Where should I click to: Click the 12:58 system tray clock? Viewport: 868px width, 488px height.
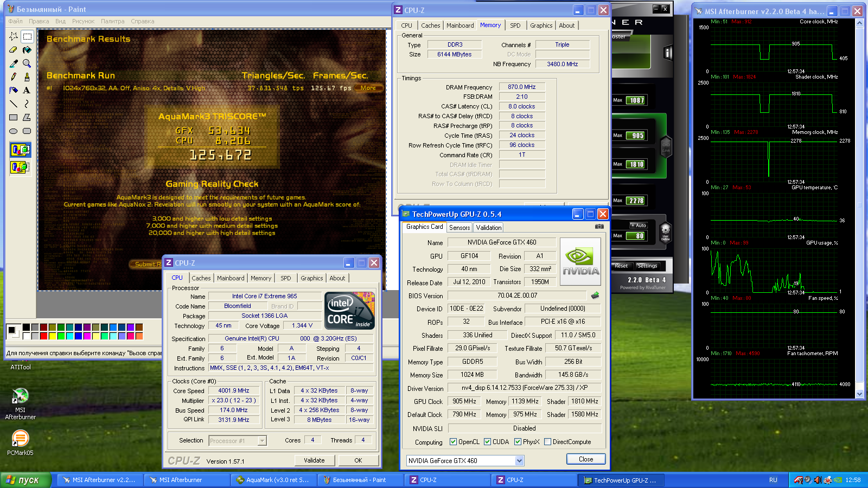pyautogui.click(x=853, y=480)
